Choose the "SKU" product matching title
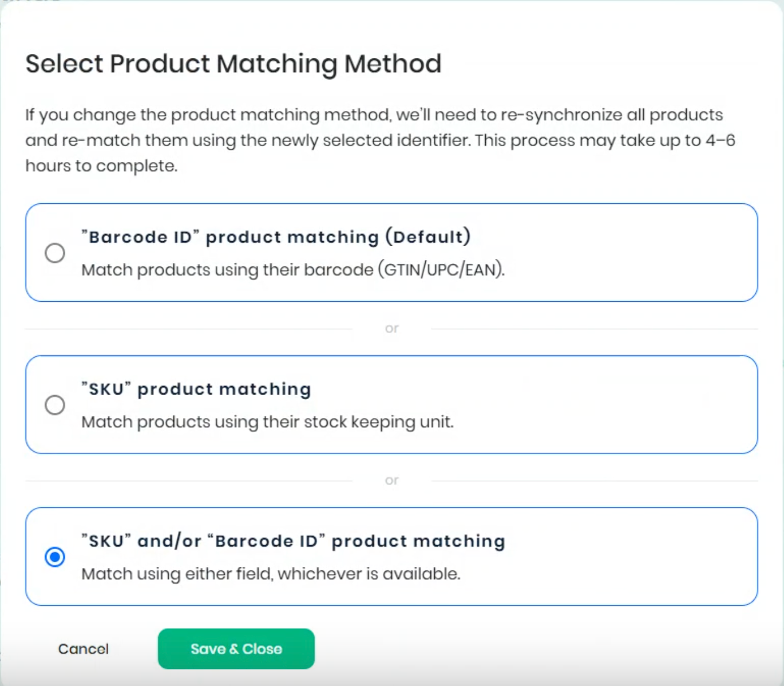The image size is (784, 686). coord(196,389)
